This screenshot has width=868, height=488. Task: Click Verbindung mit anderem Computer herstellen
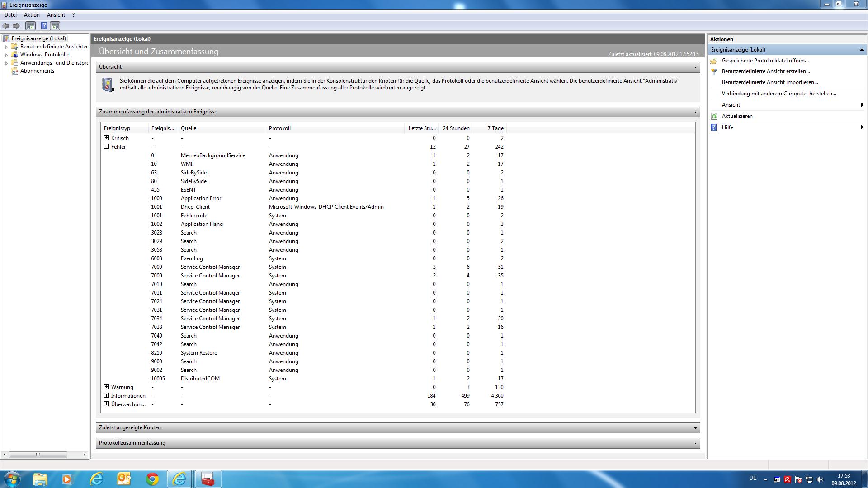click(x=778, y=94)
